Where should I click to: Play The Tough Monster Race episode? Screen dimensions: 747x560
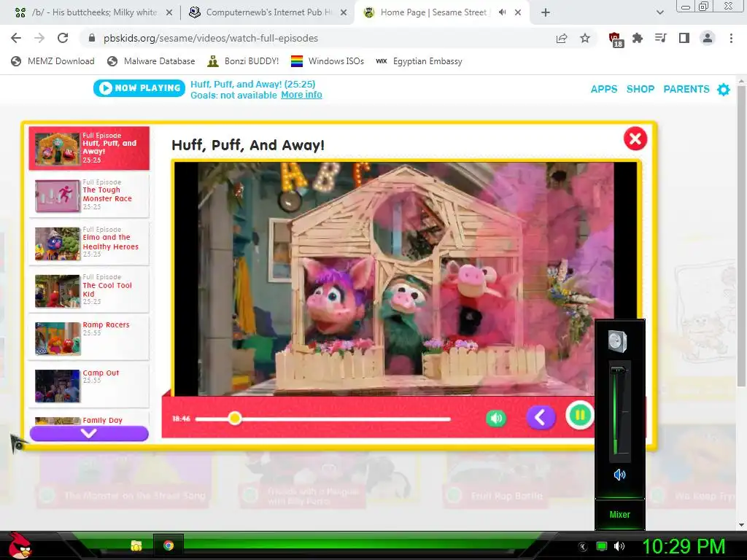coord(89,195)
